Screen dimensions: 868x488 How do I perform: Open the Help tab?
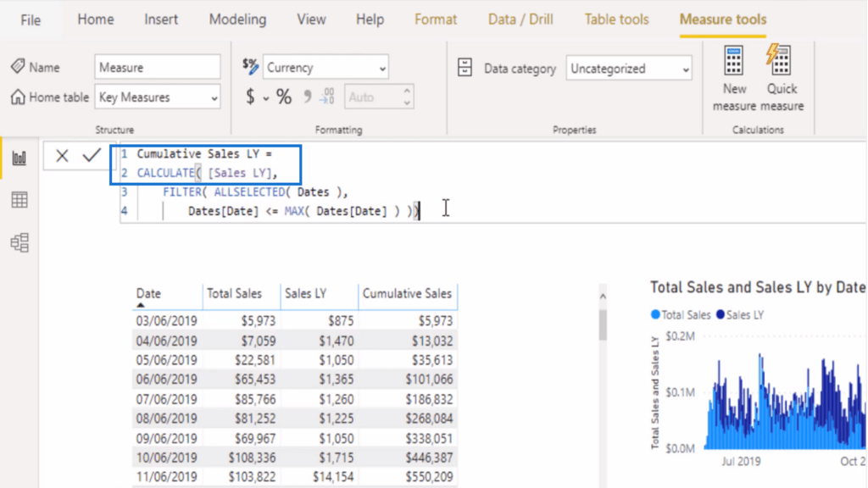coord(370,19)
